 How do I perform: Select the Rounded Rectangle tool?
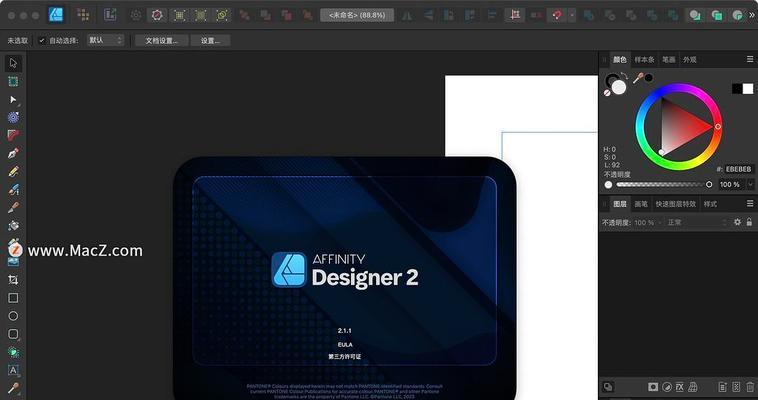13,334
